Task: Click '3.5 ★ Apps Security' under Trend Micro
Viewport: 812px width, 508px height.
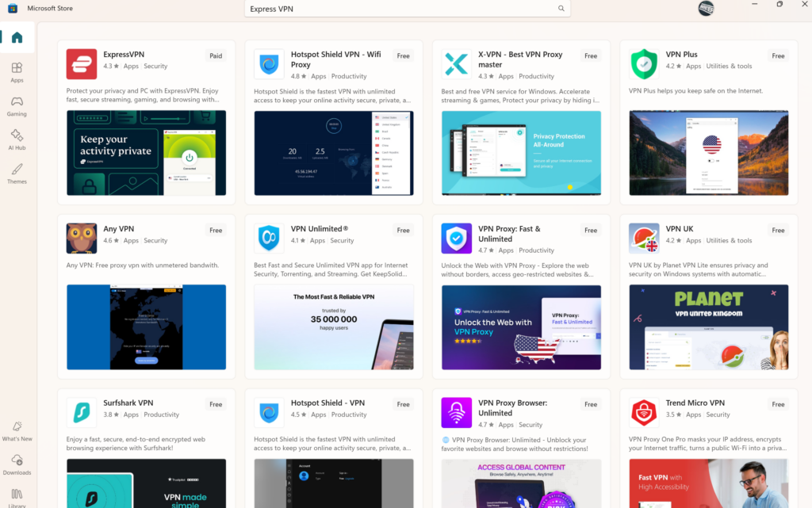Action: pos(698,415)
